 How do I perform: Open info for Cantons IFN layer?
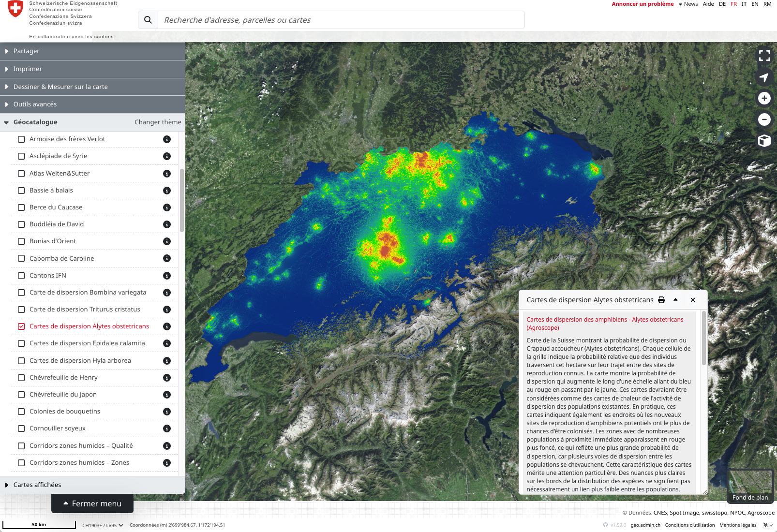pos(167,276)
